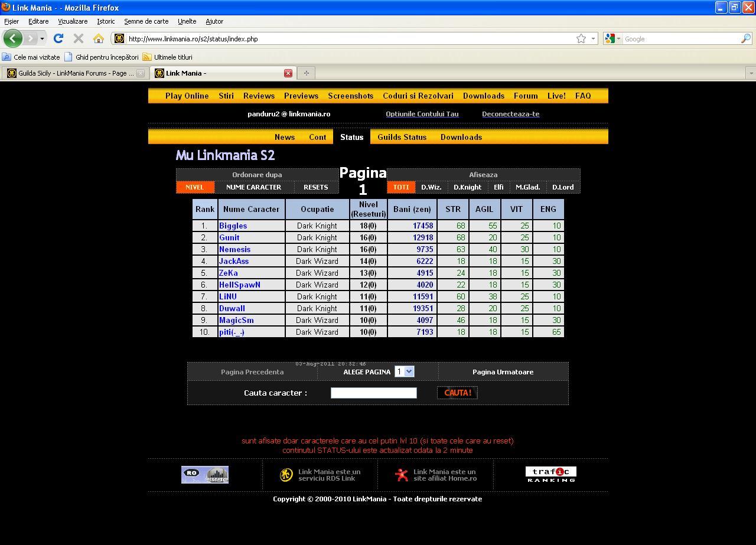This screenshot has width=756, height=545.
Task: Open the Stiri page
Action: pos(226,96)
